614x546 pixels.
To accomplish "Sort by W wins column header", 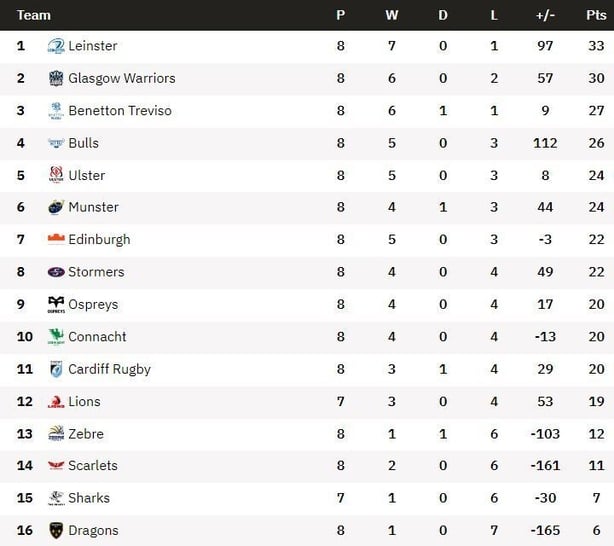I will coord(391,15).
